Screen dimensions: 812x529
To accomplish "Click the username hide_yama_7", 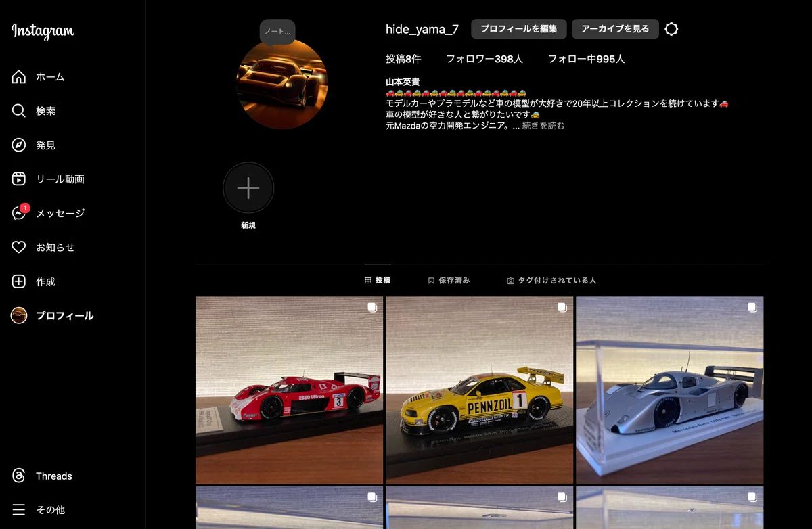I will (422, 29).
